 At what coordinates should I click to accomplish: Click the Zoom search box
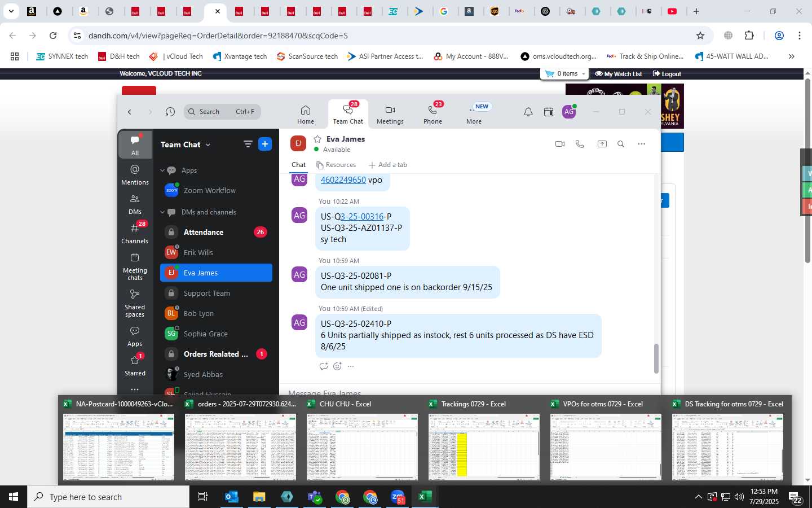[x=222, y=112]
